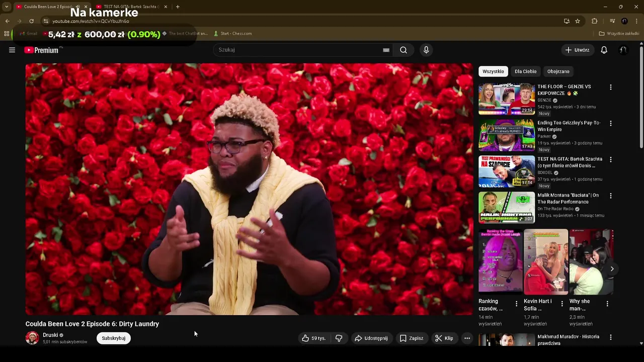Image resolution: width=644 pixels, height=362 pixels.
Task: Mute tab via speaker icon on first tab
Action: click(77, 7)
